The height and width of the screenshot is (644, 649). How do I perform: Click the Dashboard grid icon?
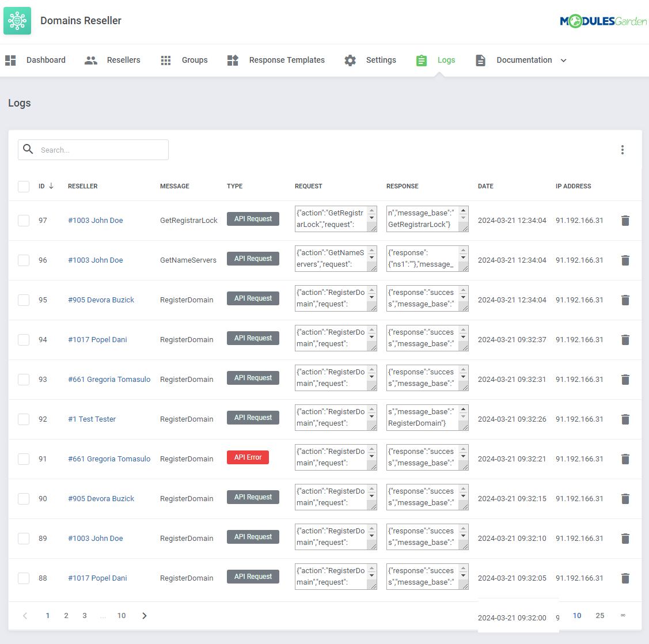[x=10, y=60]
